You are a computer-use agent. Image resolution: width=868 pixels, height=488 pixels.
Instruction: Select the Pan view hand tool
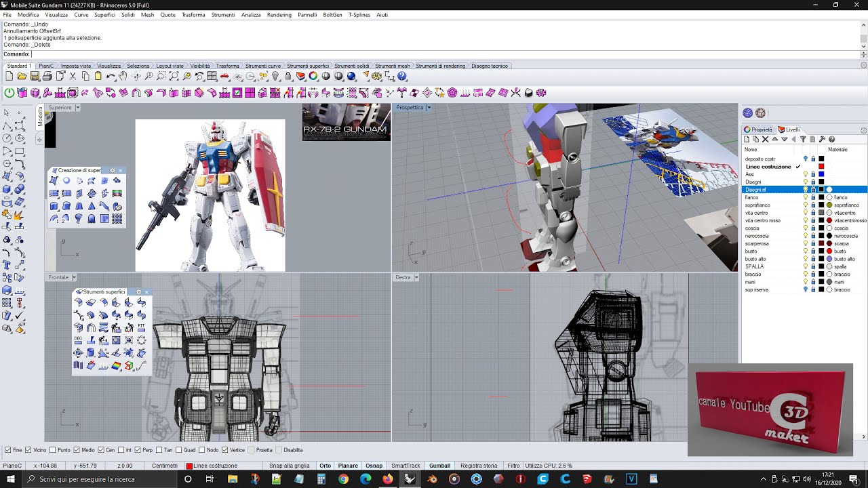[123, 77]
